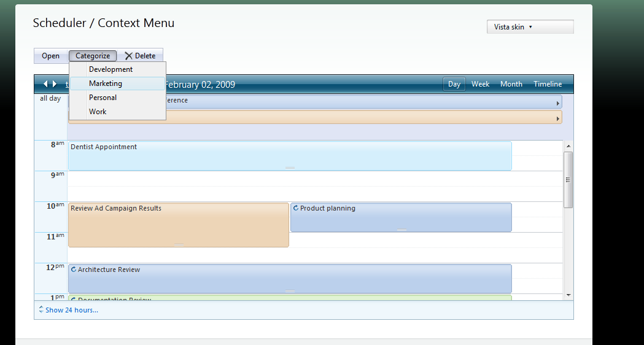This screenshot has height=345, width=644.
Task: Click Product planning resize grip
Action: (x=402, y=230)
